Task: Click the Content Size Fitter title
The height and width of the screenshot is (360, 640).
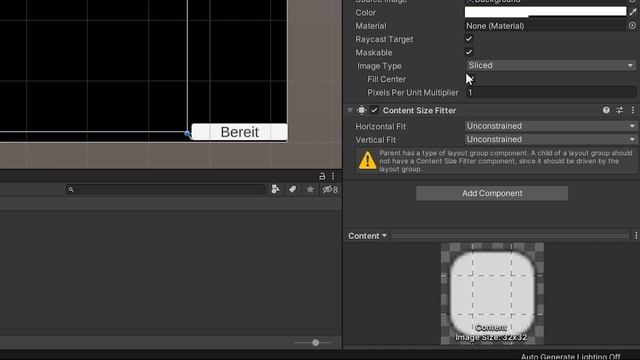Action: point(419,111)
